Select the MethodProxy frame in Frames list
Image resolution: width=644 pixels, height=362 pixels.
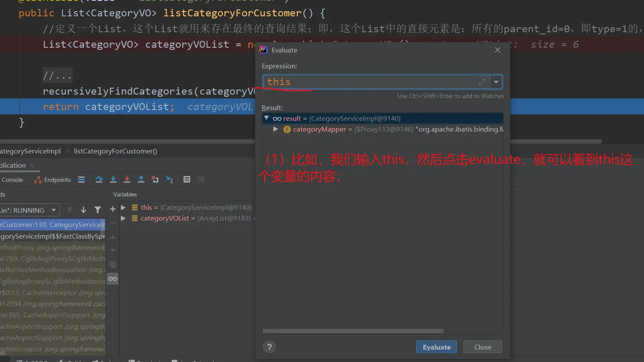click(53, 247)
